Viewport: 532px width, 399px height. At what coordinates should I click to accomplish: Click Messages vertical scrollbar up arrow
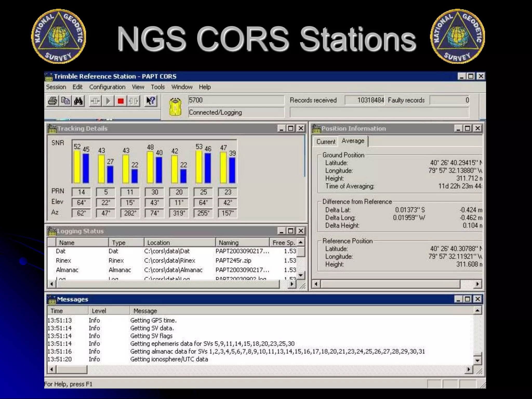(x=477, y=310)
